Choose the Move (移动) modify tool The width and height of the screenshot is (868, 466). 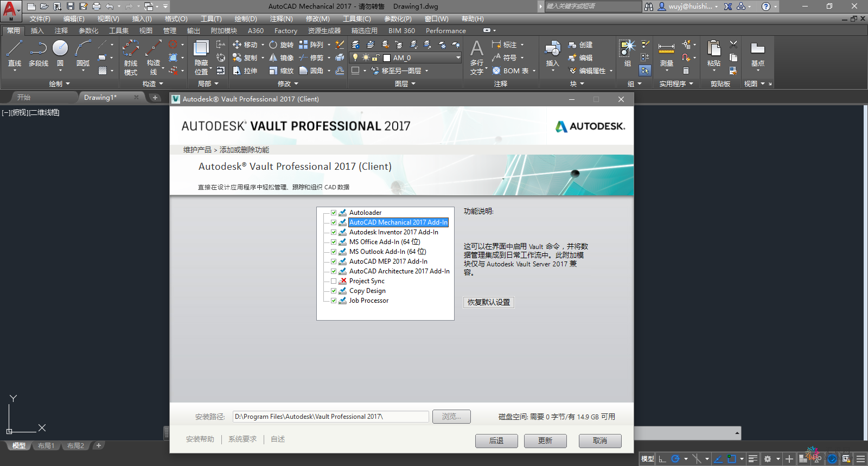point(245,44)
